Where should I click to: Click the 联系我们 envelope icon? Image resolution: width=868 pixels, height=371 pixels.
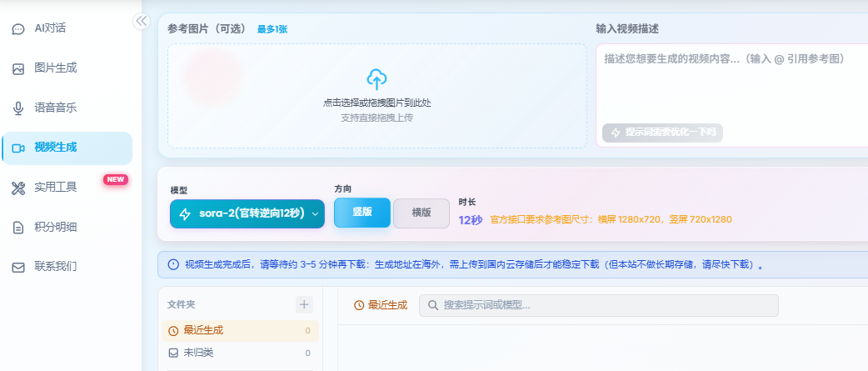pyautogui.click(x=18, y=268)
